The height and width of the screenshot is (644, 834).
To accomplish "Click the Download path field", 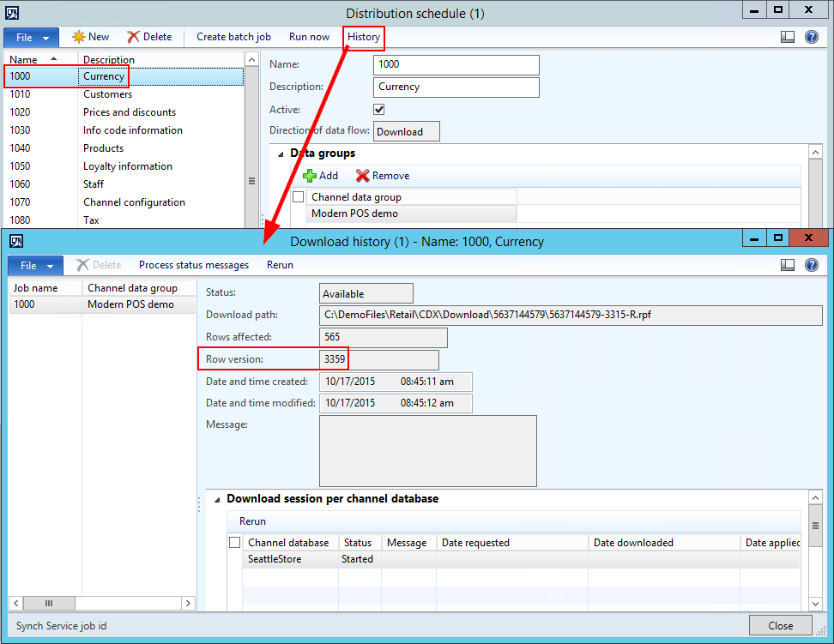I will click(571, 315).
